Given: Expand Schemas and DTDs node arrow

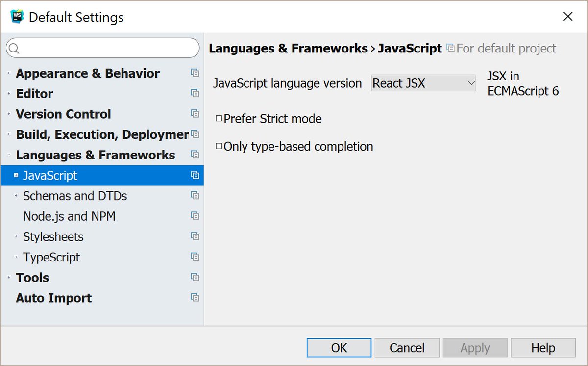Looking at the screenshot, I should coord(16,196).
